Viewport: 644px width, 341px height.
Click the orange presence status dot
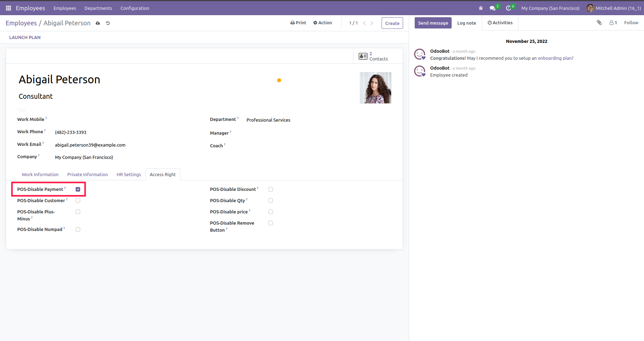(x=279, y=80)
